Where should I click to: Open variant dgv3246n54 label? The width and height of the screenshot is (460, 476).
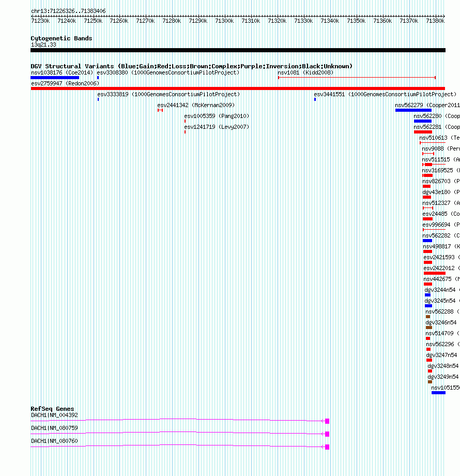pyautogui.click(x=441, y=323)
